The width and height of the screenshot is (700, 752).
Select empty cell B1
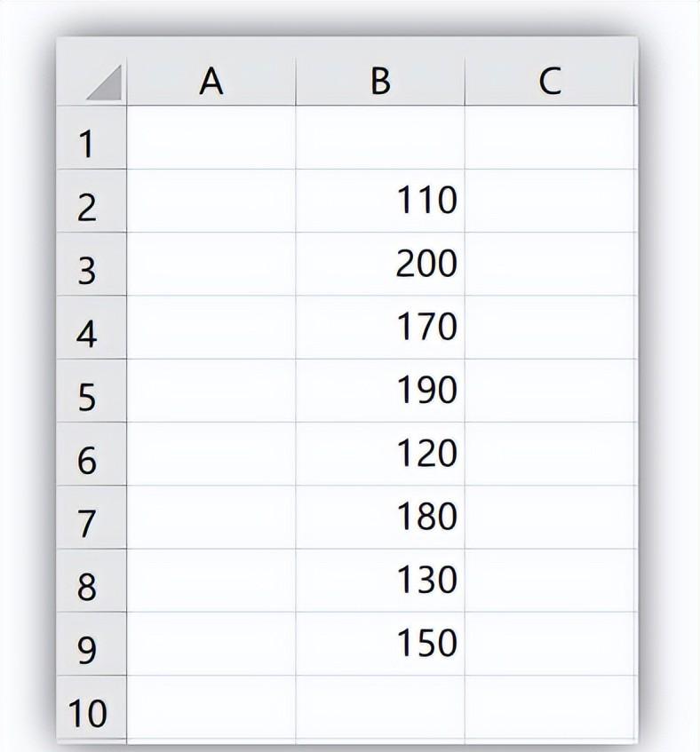(380, 138)
